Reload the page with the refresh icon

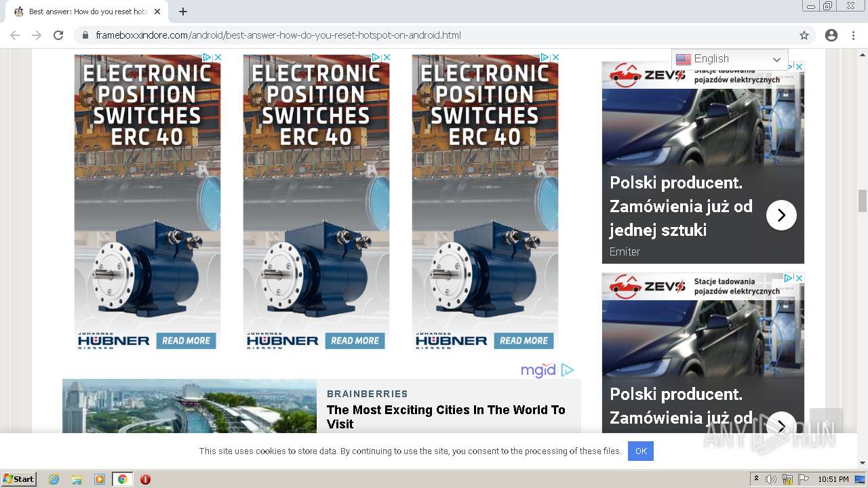[x=58, y=35]
